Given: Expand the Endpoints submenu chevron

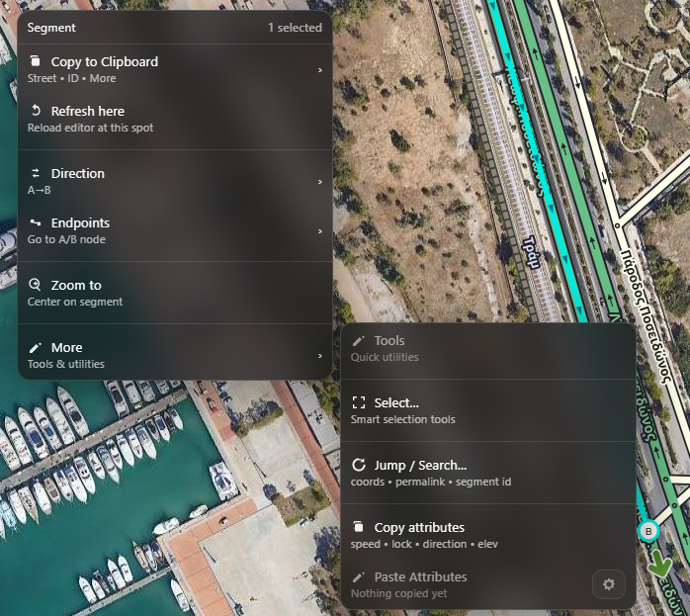Looking at the screenshot, I should [x=319, y=231].
